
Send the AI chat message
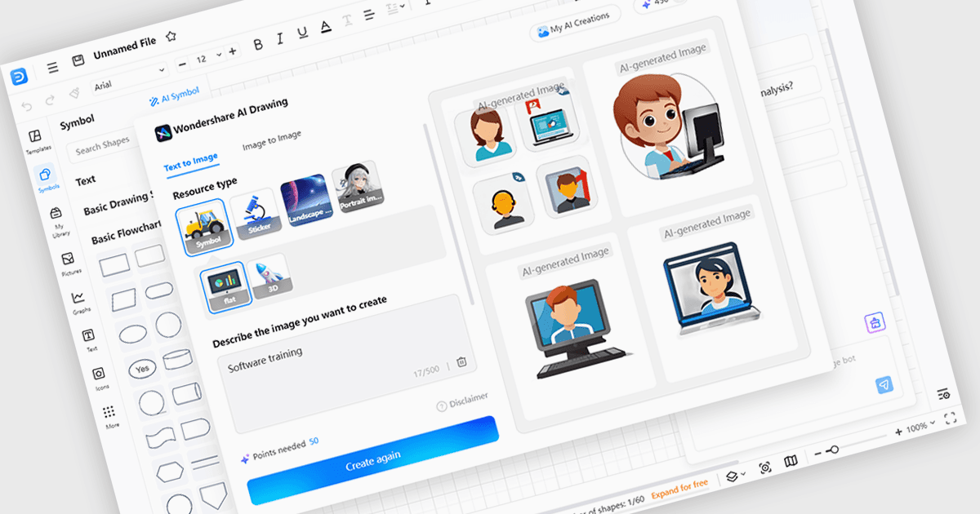click(885, 386)
